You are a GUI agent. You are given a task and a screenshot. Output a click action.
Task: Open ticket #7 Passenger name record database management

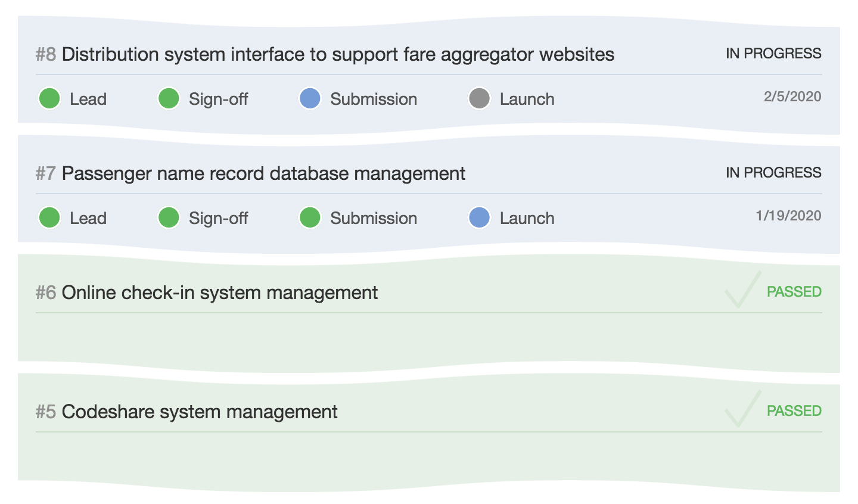265,173
